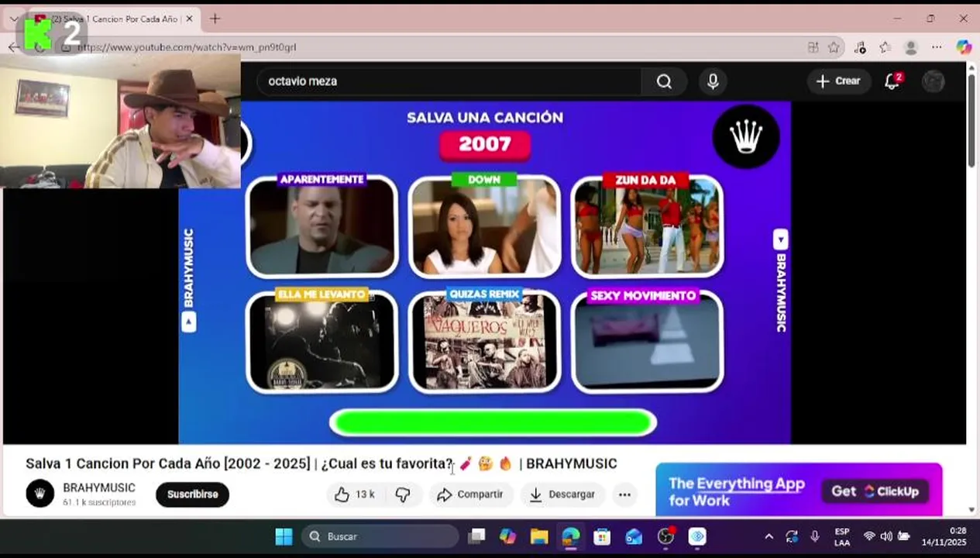The height and width of the screenshot is (558, 980).
Task: Click the Descargar download button
Action: coord(562,494)
